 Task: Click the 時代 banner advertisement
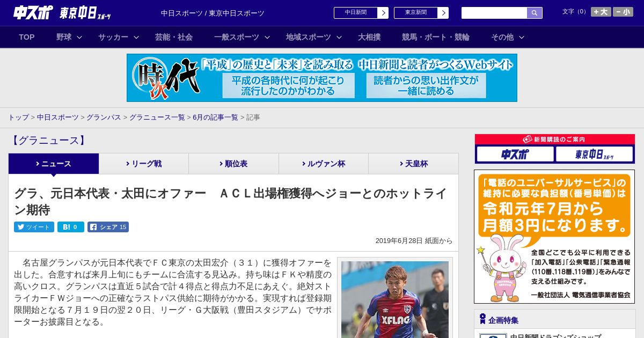(x=322, y=78)
